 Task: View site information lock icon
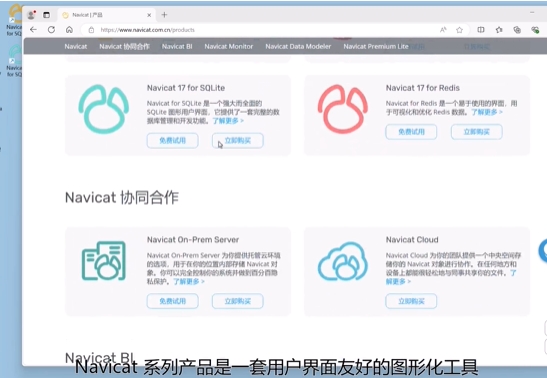(91, 30)
